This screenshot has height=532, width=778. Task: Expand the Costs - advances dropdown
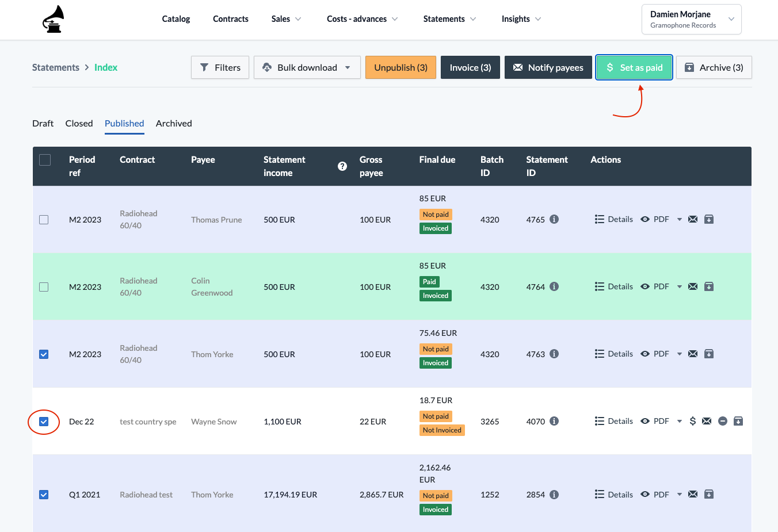tap(362, 19)
